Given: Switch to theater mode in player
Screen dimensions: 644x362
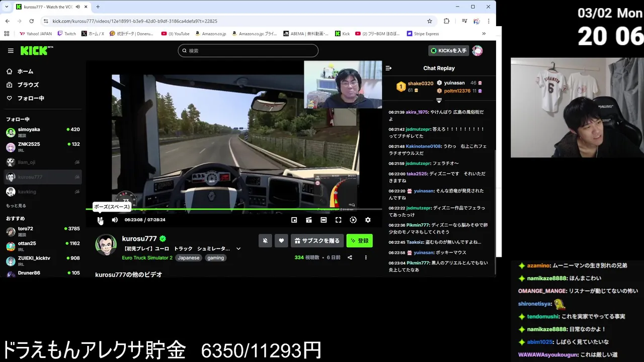Looking at the screenshot, I should click(x=324, y=220).
